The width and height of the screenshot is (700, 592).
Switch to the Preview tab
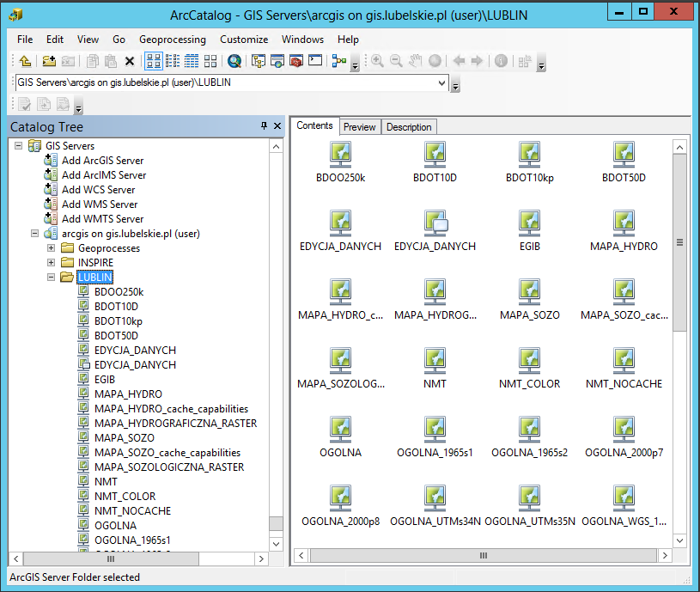tap(359, 127)
